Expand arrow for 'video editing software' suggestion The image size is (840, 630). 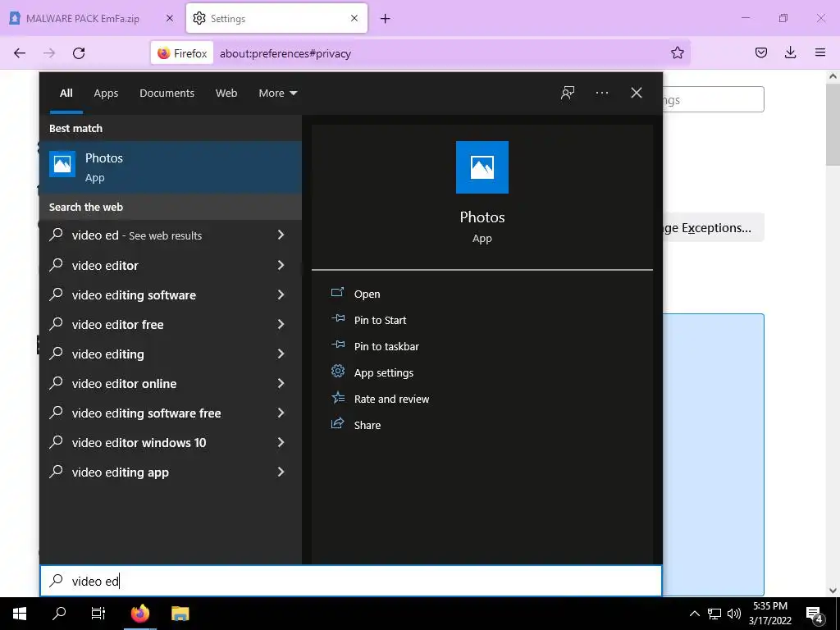click(x=281, y=294)
